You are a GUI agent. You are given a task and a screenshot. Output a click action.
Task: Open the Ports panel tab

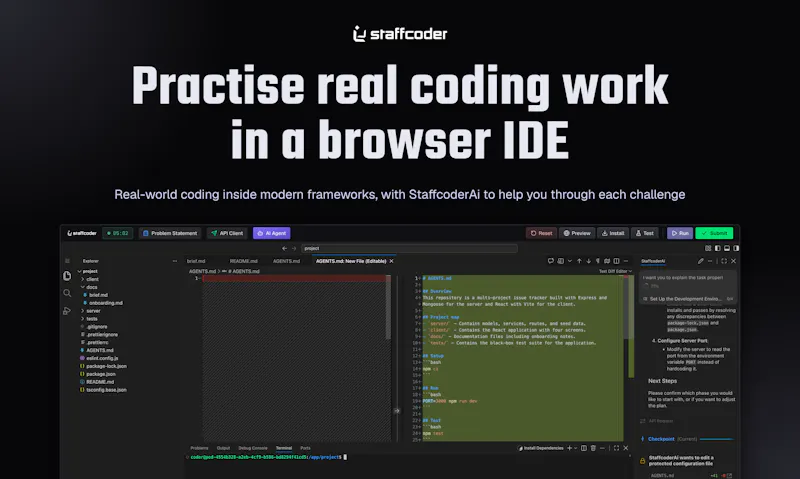[x=305, y=448]
